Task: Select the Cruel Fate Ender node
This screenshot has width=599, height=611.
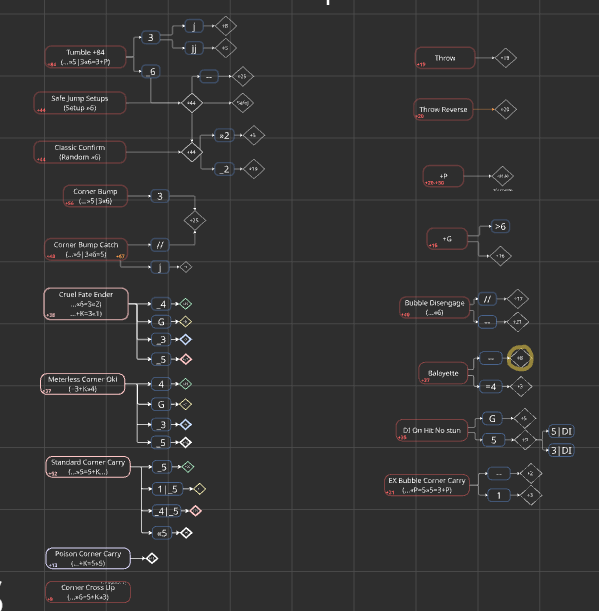Action: point(86,304)
